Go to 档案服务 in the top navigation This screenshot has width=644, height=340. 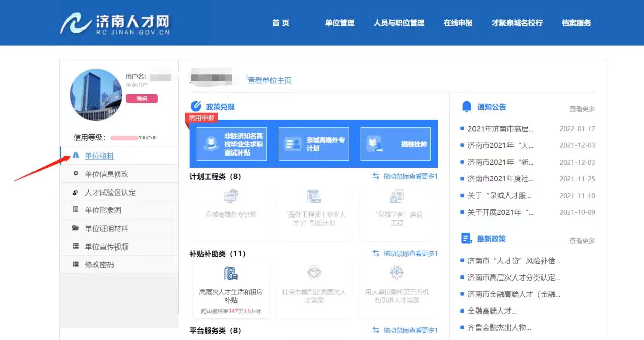(x=576, y=23)
